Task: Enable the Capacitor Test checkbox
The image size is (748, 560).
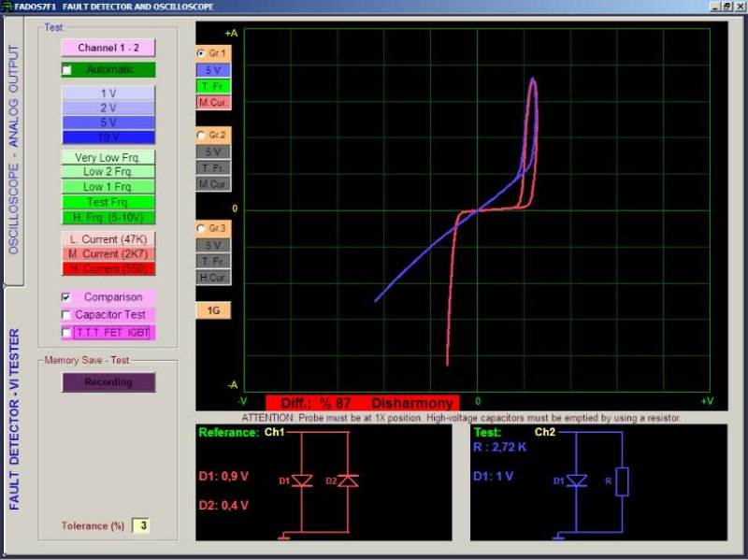Action: coord(65,315)
